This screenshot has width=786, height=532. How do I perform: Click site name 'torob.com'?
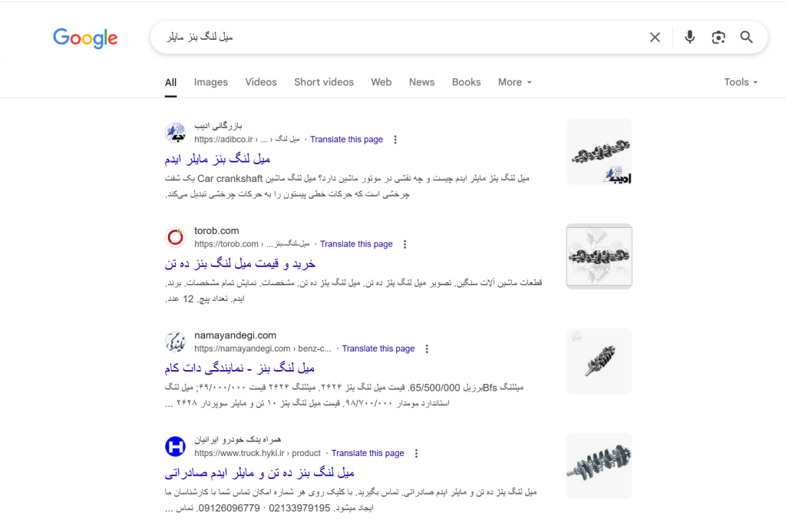tap(216, 230)
